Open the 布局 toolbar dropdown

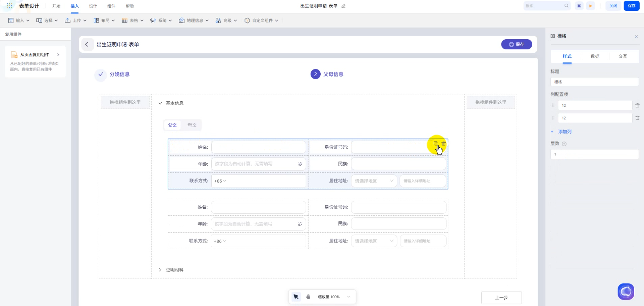pos(104,20)
